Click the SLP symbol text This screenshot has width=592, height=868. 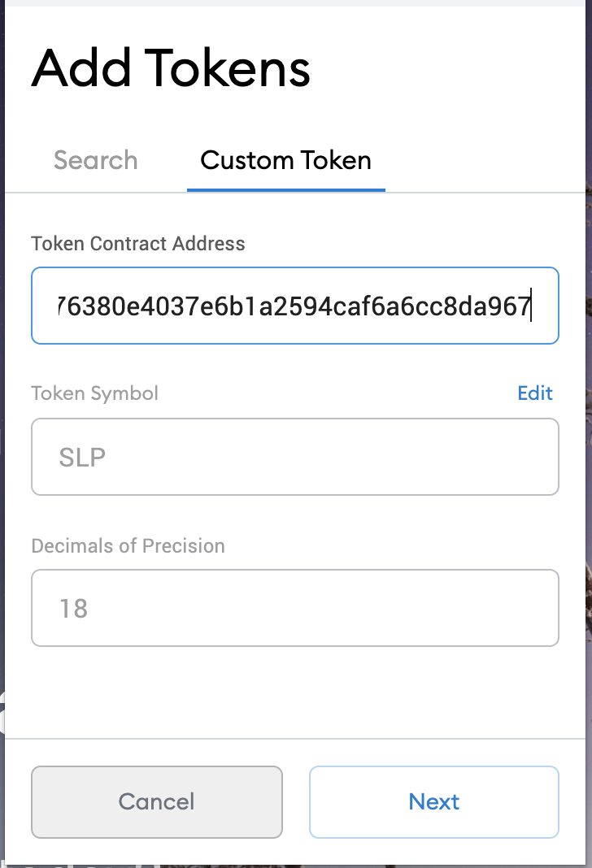pyautogui.click(x=82, y=458)
